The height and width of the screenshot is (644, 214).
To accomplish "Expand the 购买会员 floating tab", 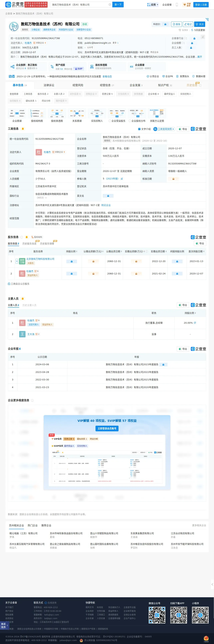I will (x=4, y=625).
